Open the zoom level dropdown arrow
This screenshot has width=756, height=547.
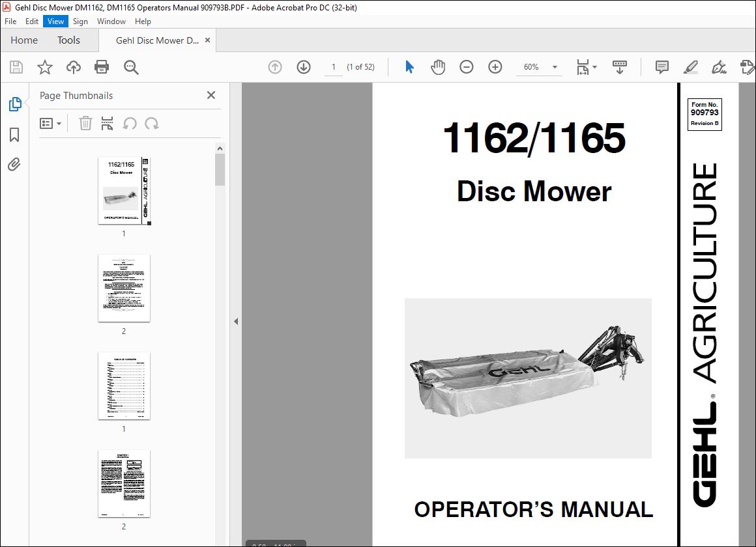point(555,67)
